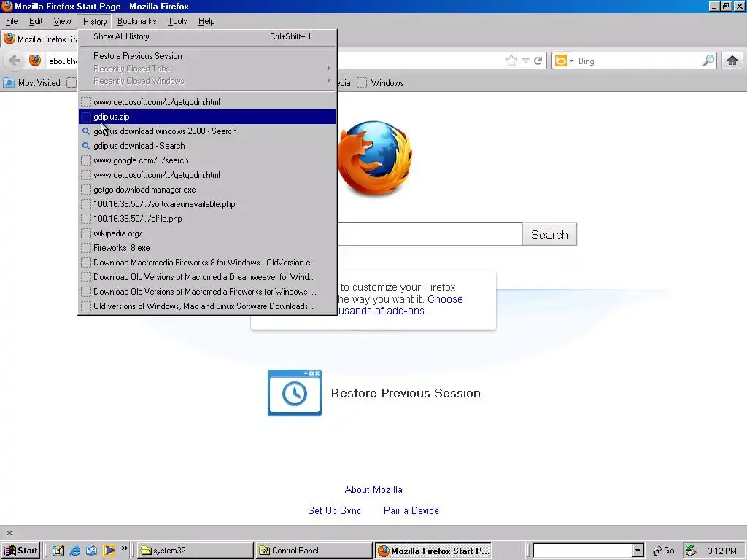Open the About Mozilla link
Screen dimensions: 747x560
click(373, 489)
